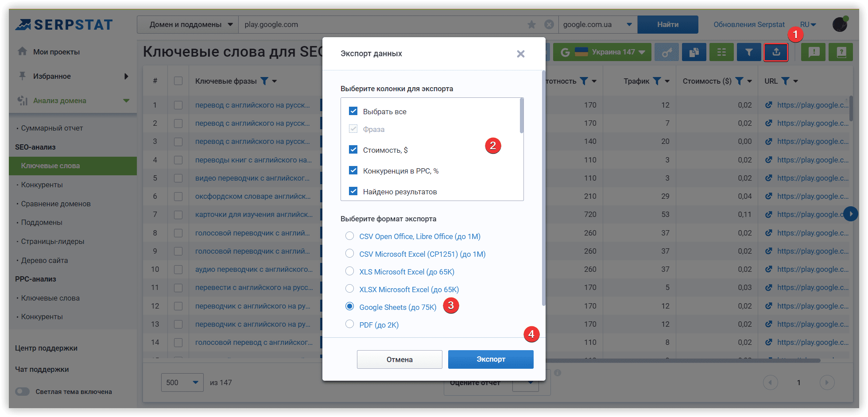Click filter icon on Ключевые фразы column
Screen dimensions: 868x417
pyautogui.click(x=264, y=81)
